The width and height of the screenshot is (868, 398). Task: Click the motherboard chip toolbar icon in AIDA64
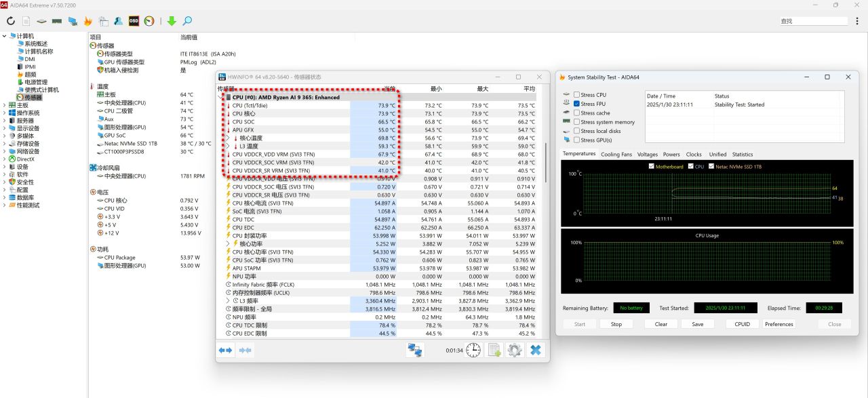pos(41,21)
